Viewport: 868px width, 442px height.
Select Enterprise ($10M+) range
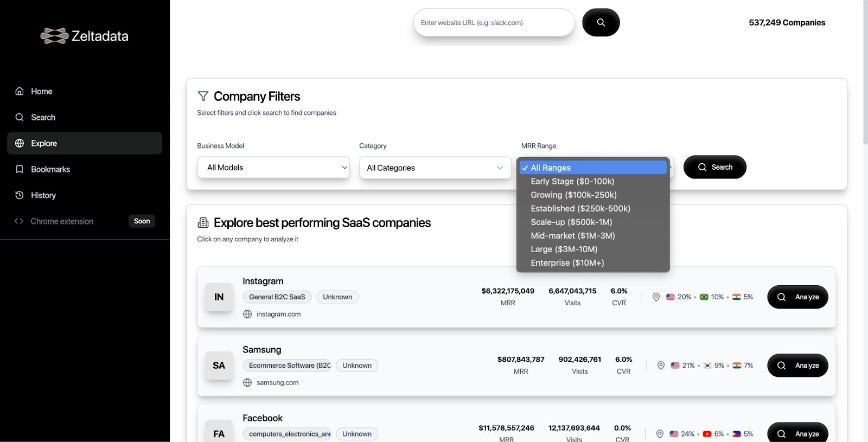point(593,262)
